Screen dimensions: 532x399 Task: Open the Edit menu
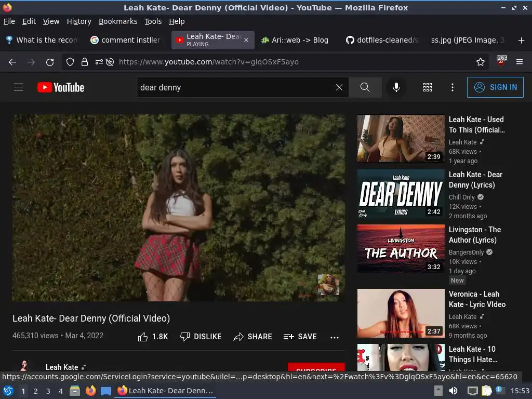click(29, 21)
